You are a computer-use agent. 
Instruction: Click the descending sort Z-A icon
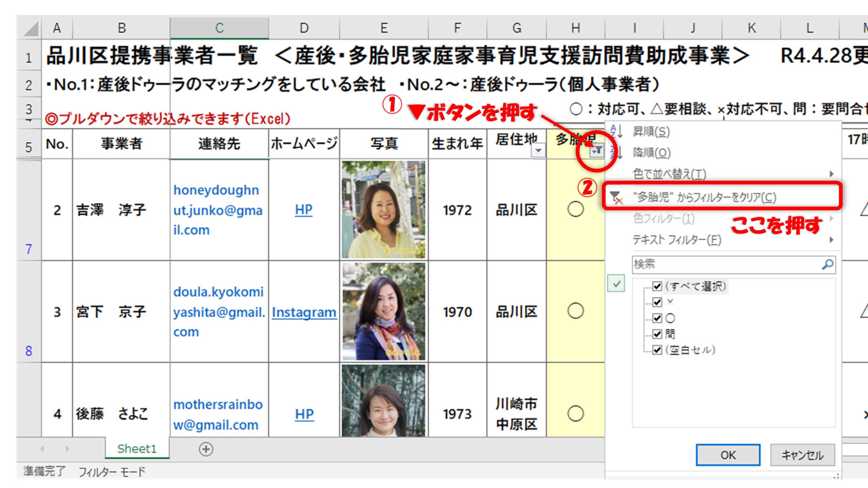(x=616, y=153)
